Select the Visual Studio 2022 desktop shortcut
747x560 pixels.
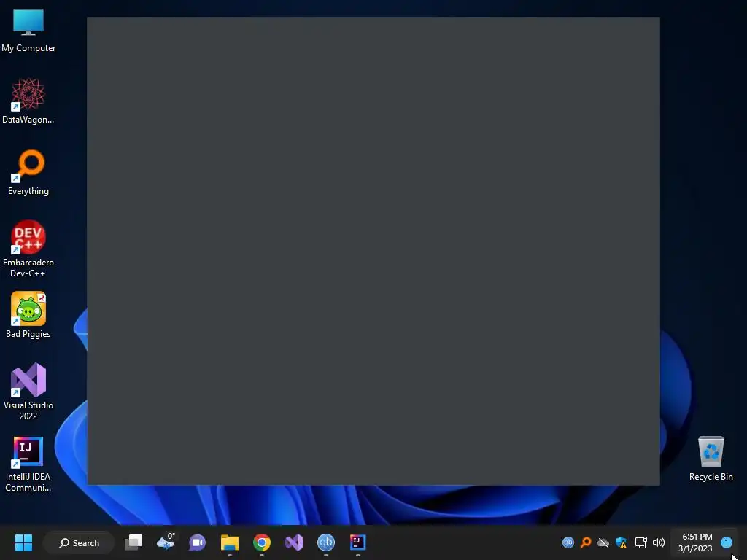tap(28, 392)
